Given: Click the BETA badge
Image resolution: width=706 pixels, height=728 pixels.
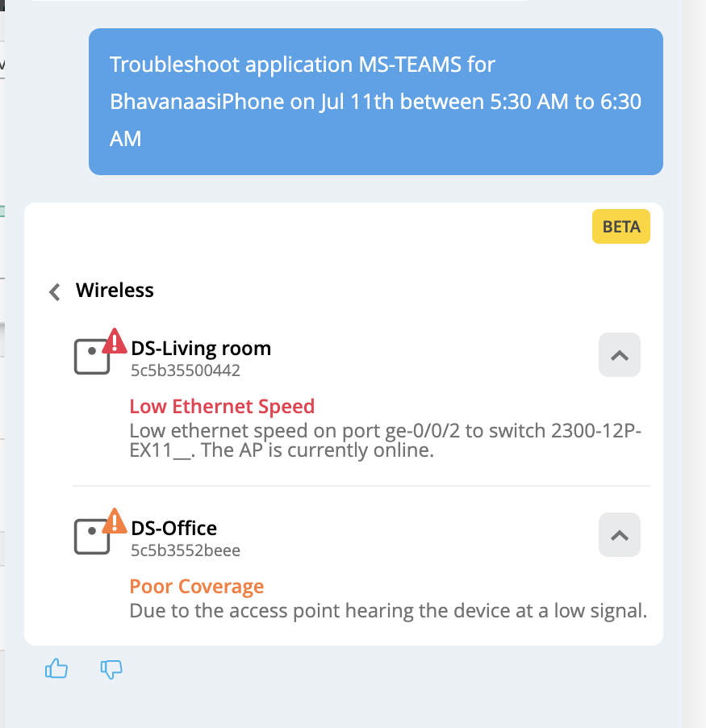Looking at the screenshot, I should 621,227.
